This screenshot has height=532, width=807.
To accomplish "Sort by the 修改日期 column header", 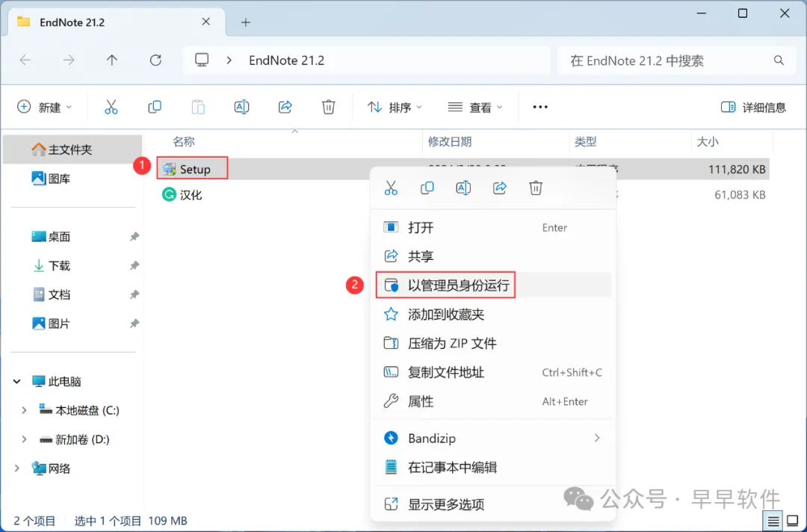I will [449, 141].
